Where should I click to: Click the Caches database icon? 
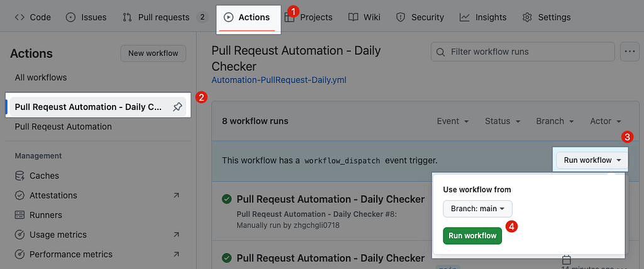tap(19, 176)
